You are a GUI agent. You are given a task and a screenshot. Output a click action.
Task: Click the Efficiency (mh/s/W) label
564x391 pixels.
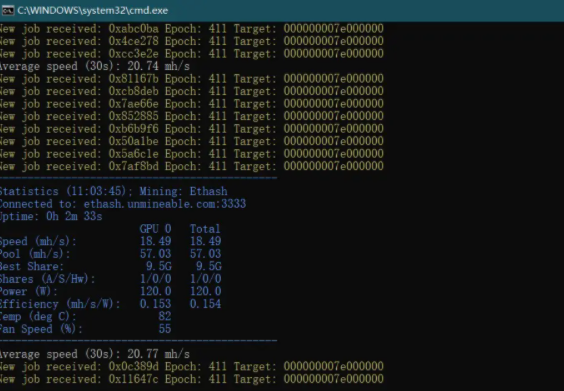[60, 304]
